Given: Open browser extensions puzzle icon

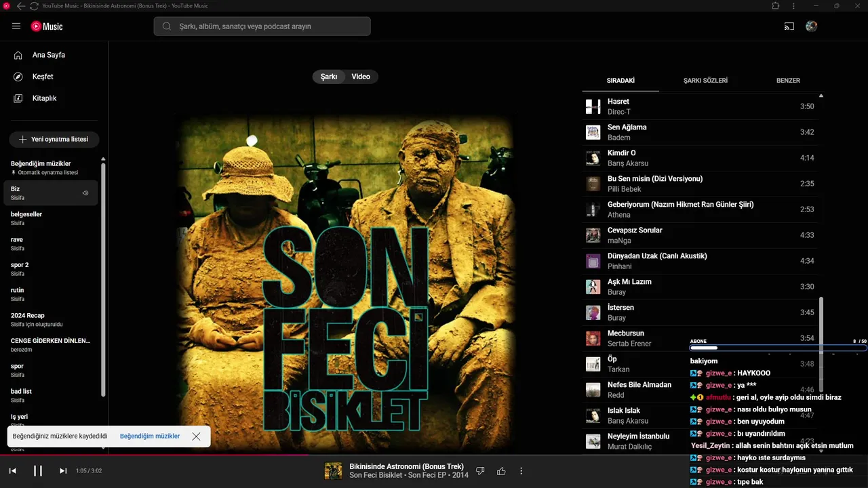Looking at the screenshot, I should [x=776, y=5].
